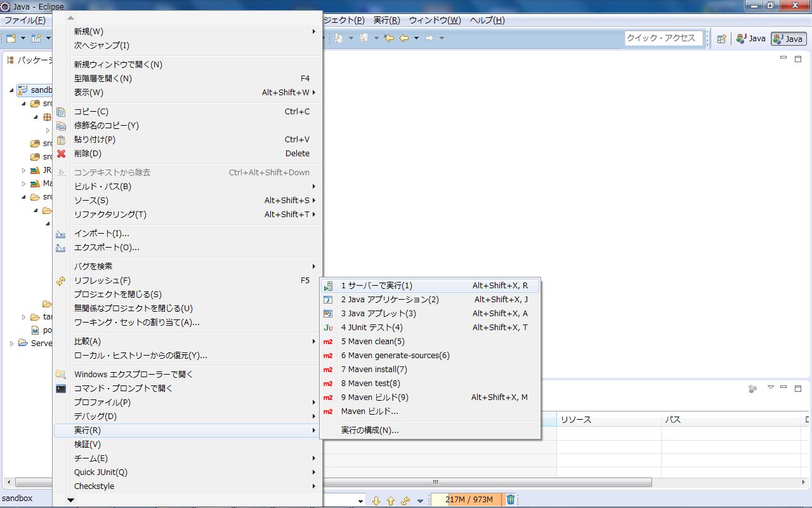Choose プロジェクトを閉じる(S)
The width and height of the screenshot is (812, 508).
[188, 295]
